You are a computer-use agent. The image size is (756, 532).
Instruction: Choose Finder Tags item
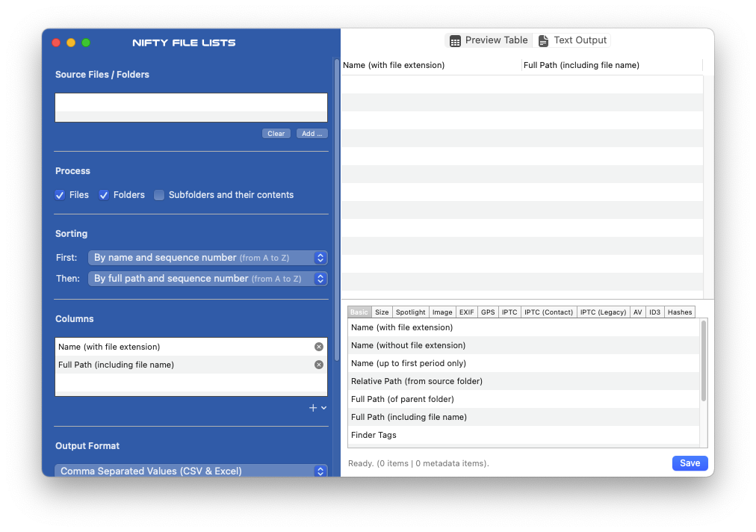coord(524,435)
